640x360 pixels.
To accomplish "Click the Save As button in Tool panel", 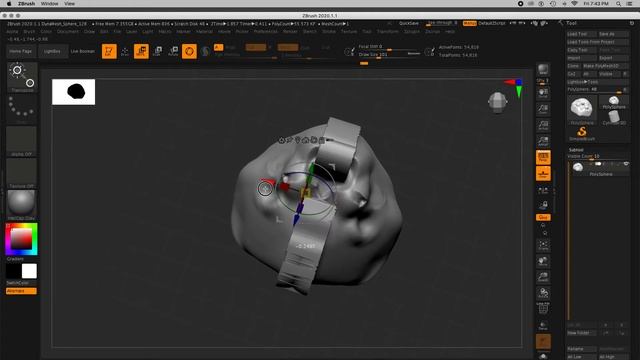I will (613, 34).
